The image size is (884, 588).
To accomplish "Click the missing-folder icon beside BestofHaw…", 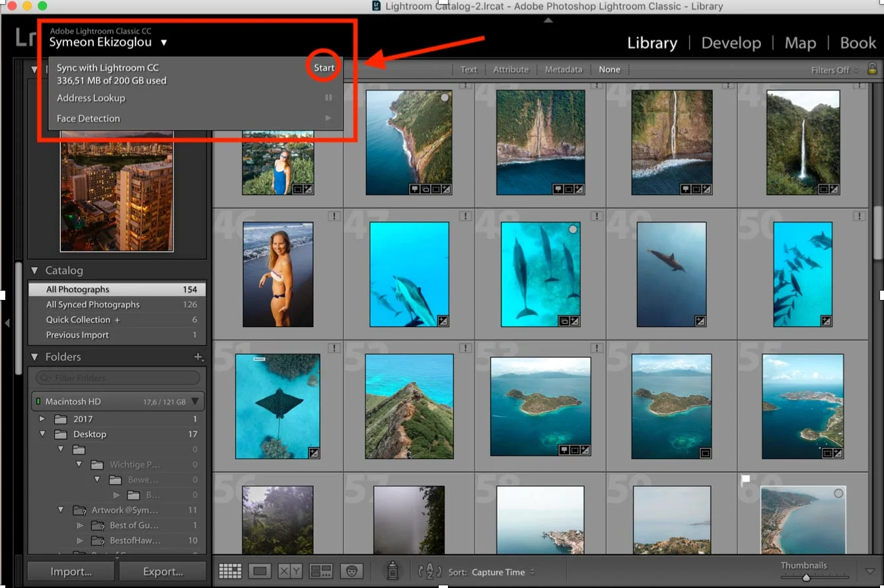I will pyautogui.click(x=98, y=540).
